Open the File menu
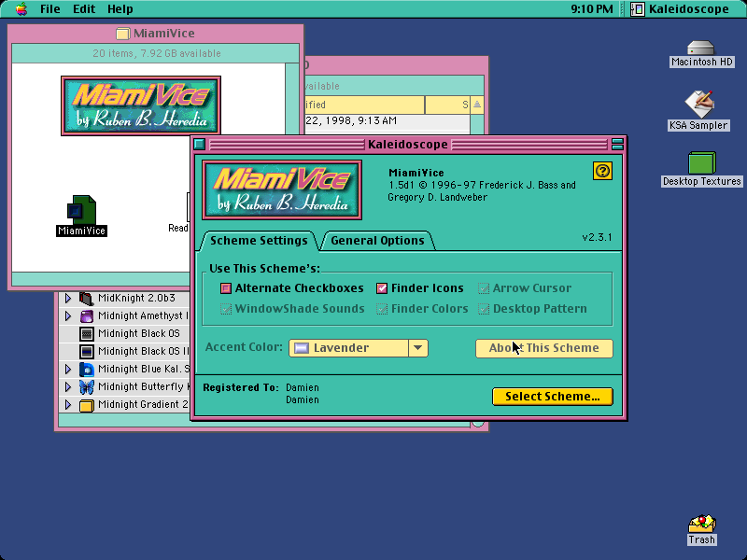Screen dimensions: 747x560 (50, 9)
